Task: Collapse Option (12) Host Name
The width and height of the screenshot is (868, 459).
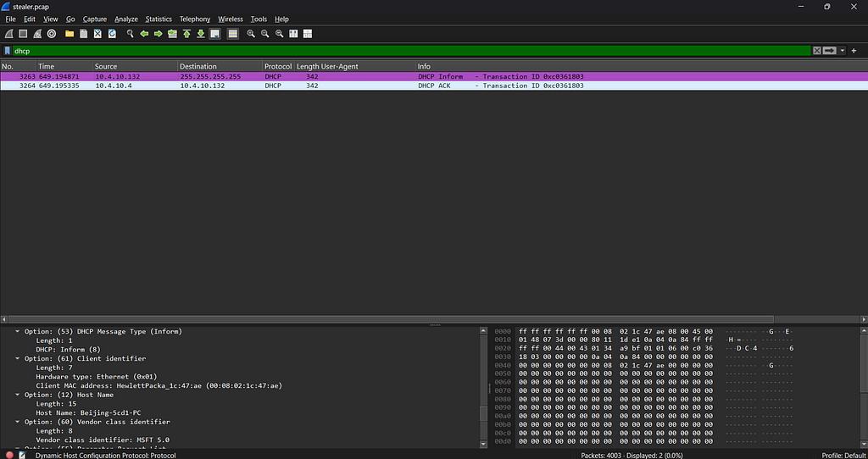Action: pos(17,395)
